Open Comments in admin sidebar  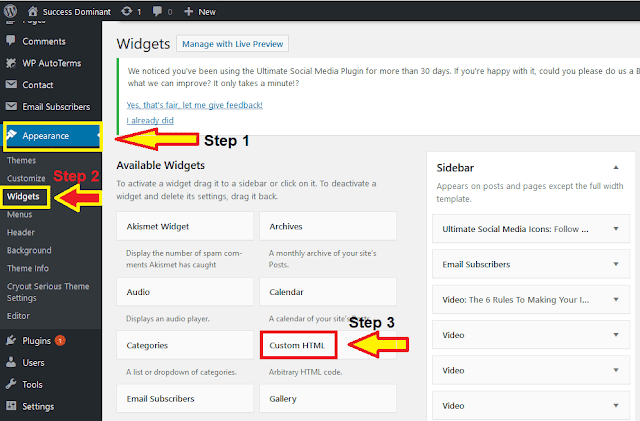pyautogui.click(x=44, y=41)
